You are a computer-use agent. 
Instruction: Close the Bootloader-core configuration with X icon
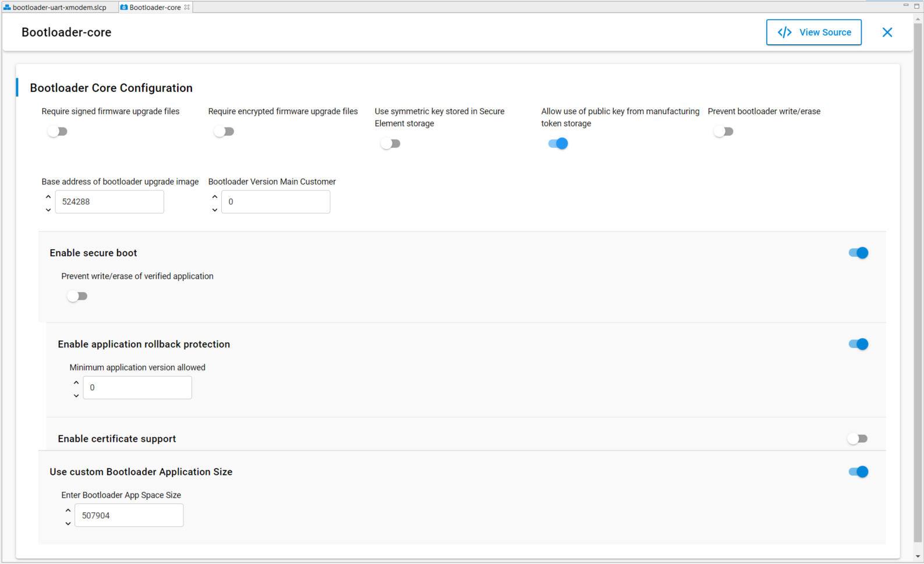click(x=887, y=33)
